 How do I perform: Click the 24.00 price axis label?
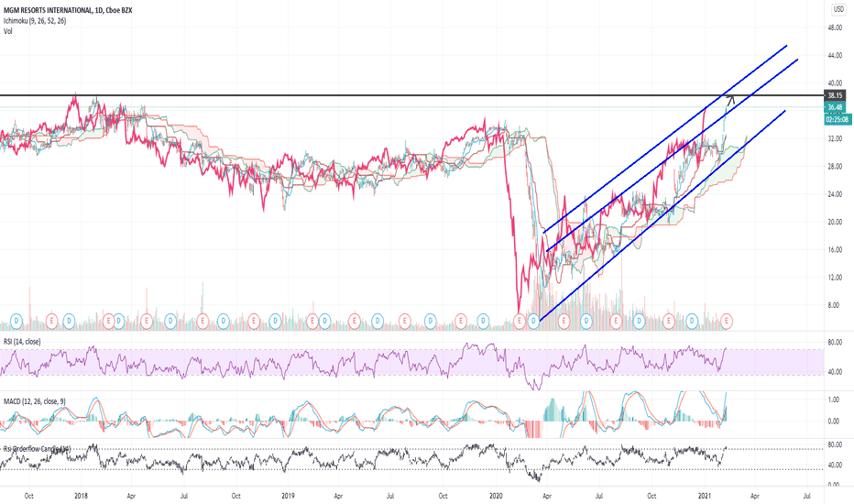[835, 194]
